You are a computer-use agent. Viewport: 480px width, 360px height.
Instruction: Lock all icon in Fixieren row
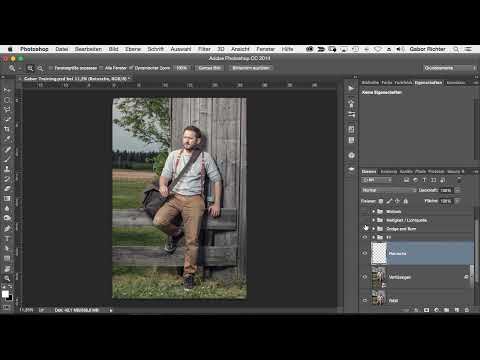click(406, 201)
